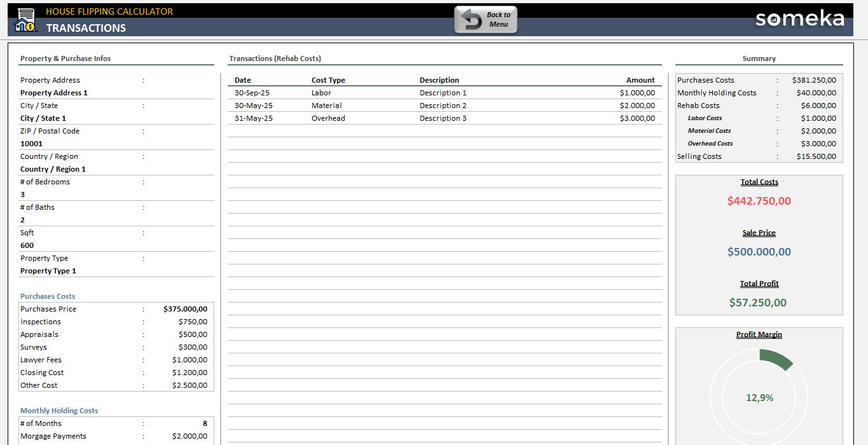
Task: Click the Number of Months value 8
Action: pyautogui.click(x=204, y=423)
